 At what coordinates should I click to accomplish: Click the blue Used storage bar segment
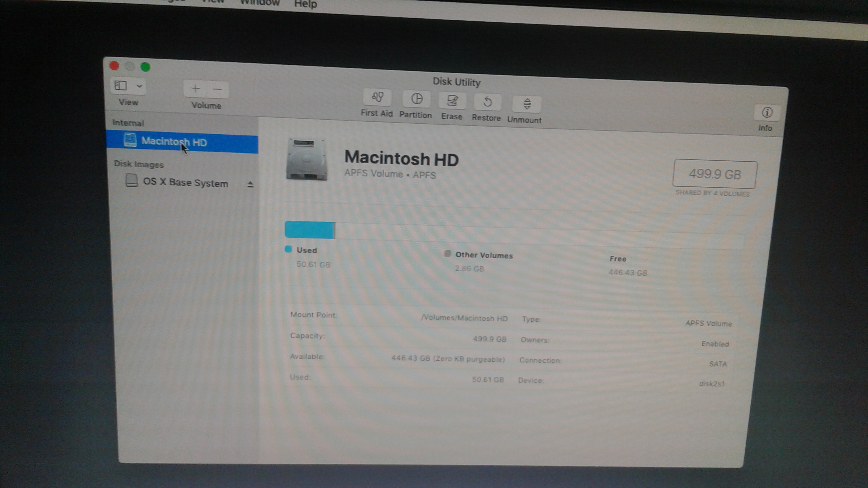click(309, 230)
